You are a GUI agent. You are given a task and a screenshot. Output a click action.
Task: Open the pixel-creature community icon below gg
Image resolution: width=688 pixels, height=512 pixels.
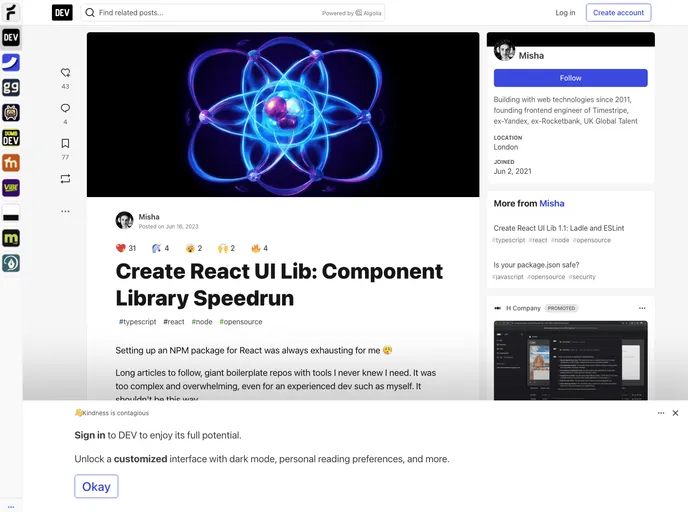click(11, 113)
